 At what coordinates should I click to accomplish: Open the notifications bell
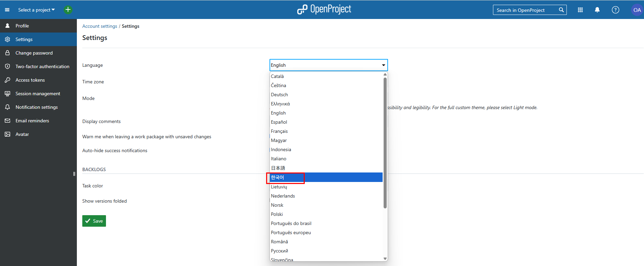(x=597, y=10)
